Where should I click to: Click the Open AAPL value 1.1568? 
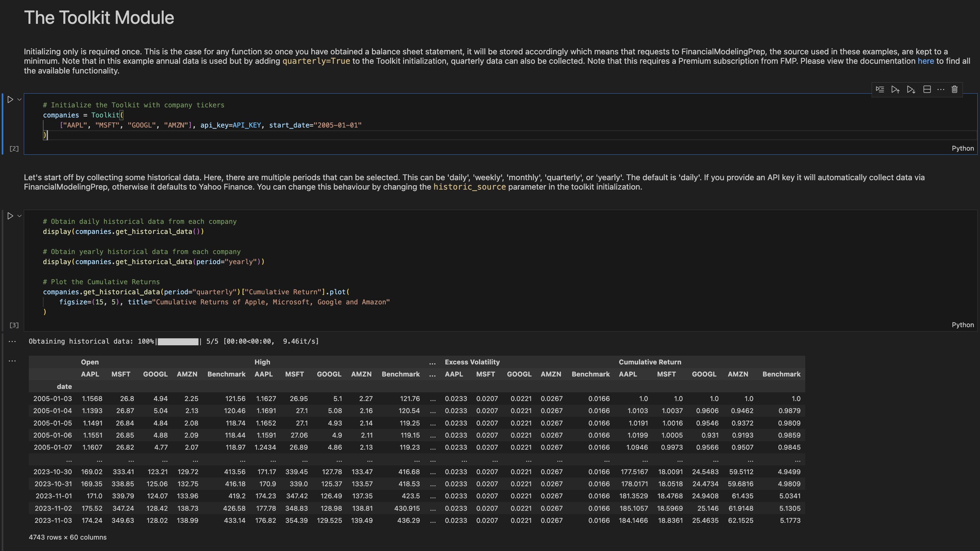(92, 398)
